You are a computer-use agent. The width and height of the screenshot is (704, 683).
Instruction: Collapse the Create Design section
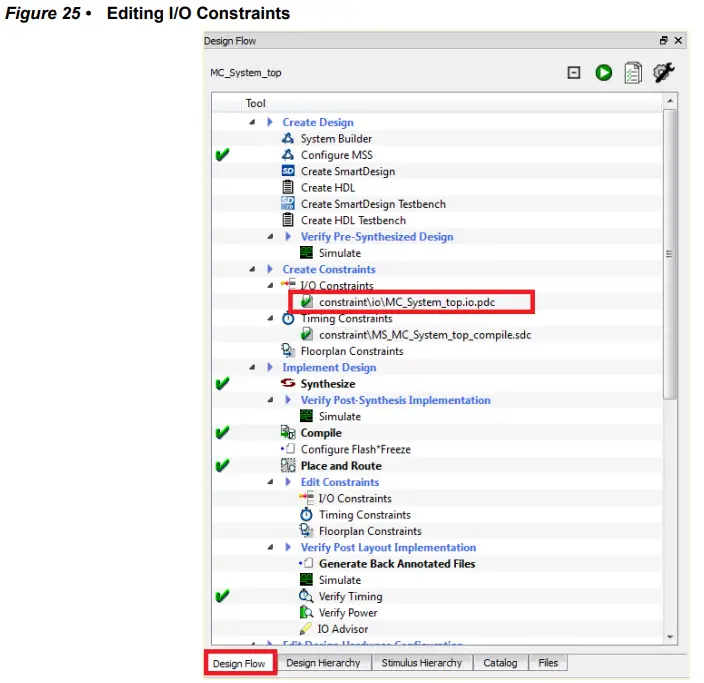click(x=253, y=123)
